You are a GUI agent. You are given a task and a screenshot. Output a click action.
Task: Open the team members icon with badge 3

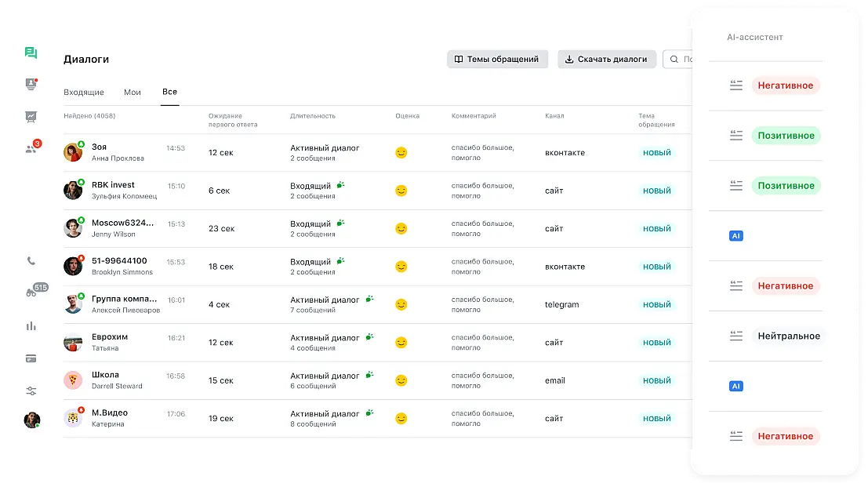tap(31, 148)
